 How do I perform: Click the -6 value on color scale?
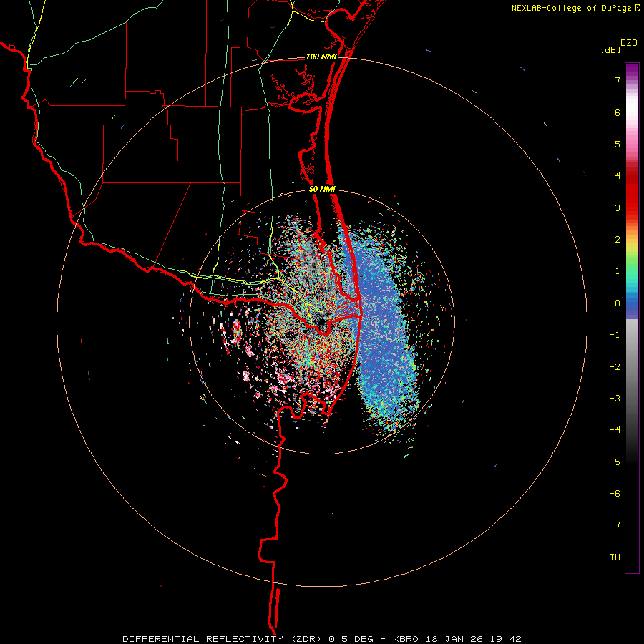tap(615, 494)
